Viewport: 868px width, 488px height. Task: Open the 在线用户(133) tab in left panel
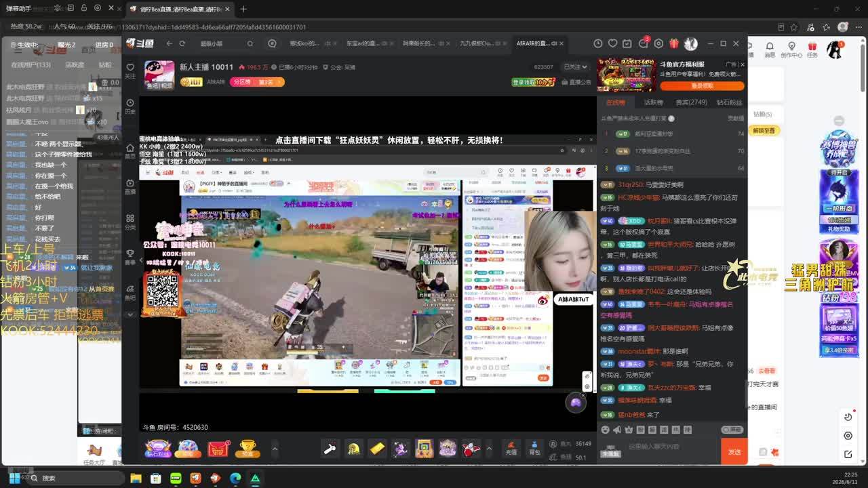coord(31,65)
